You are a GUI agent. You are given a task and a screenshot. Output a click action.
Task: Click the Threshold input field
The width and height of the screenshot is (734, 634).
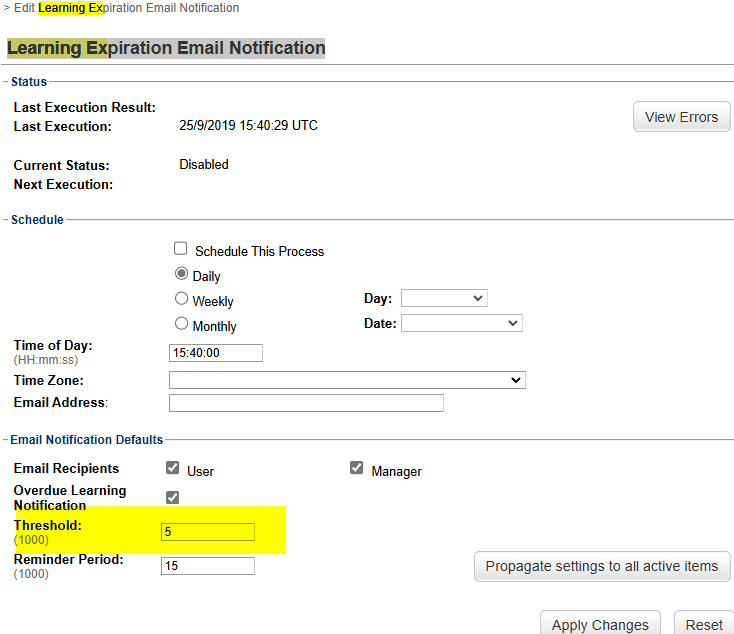[x=208, y=532]
